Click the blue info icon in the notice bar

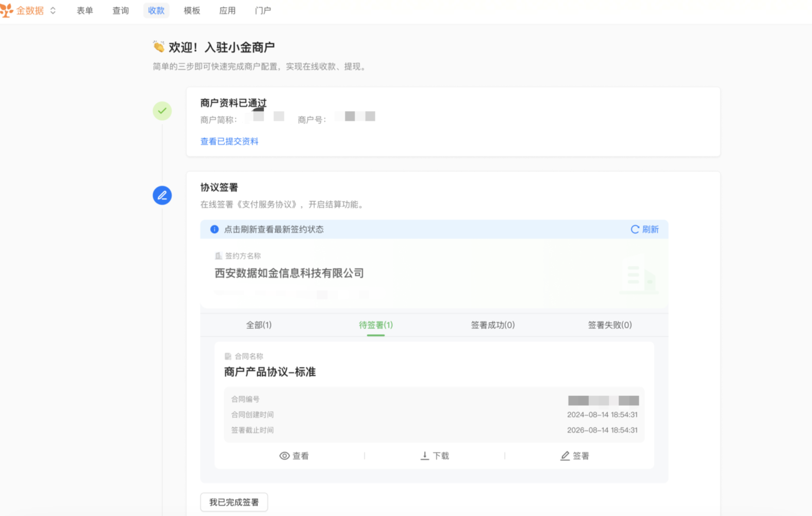(214, 229)
